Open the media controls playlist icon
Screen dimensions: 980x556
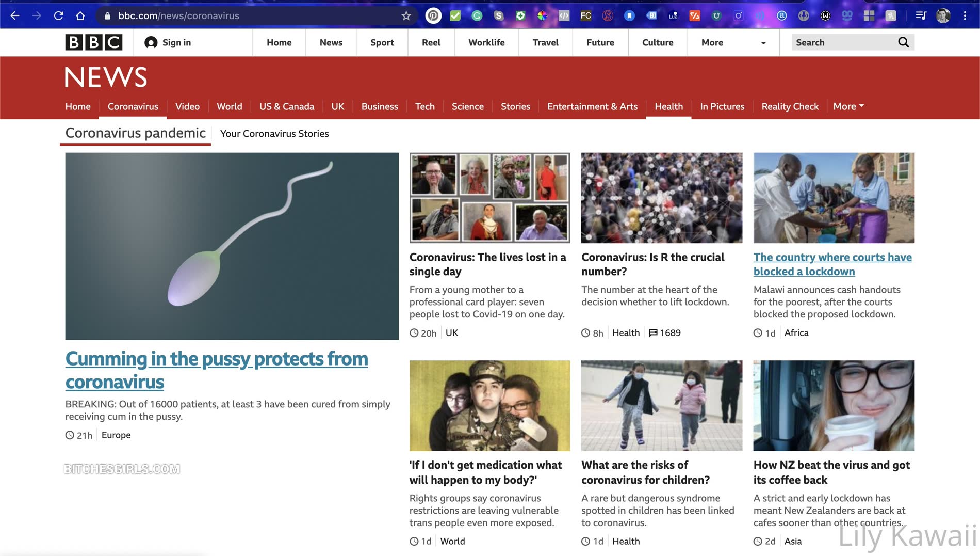pyautogui.click(x=921, y=15)
